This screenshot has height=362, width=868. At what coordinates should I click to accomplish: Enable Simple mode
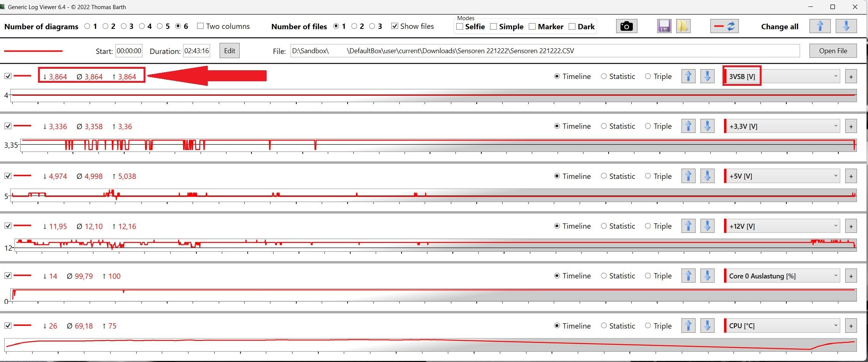pos(493,26)
